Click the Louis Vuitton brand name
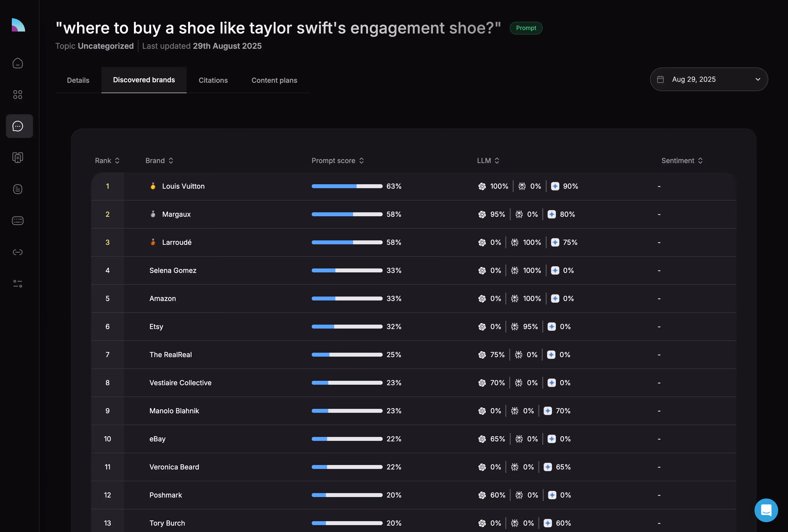This screenshot has height=532, width=788. [x=183, y=186]
